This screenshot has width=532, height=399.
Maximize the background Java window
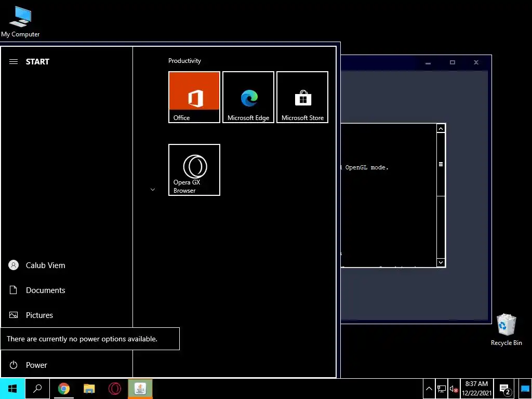453,62
